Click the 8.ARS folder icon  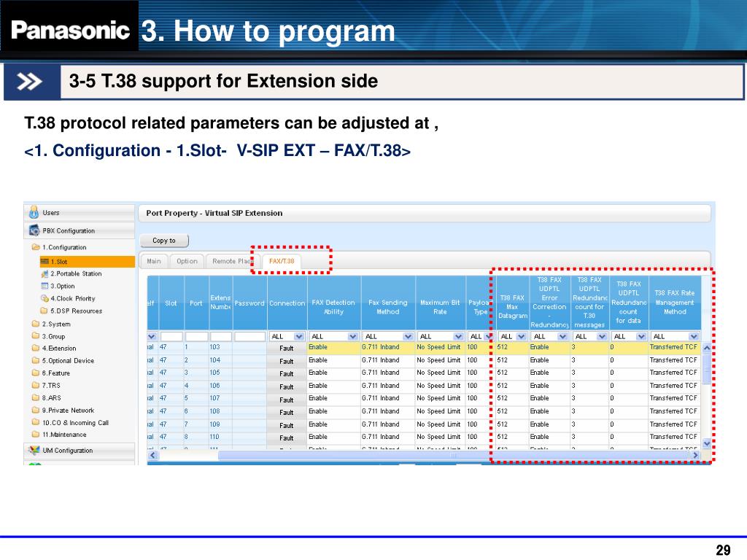[x=36, y=397]
